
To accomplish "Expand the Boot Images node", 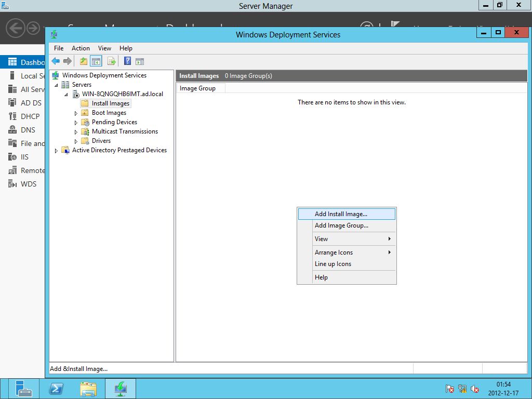I will click(76, 113).
